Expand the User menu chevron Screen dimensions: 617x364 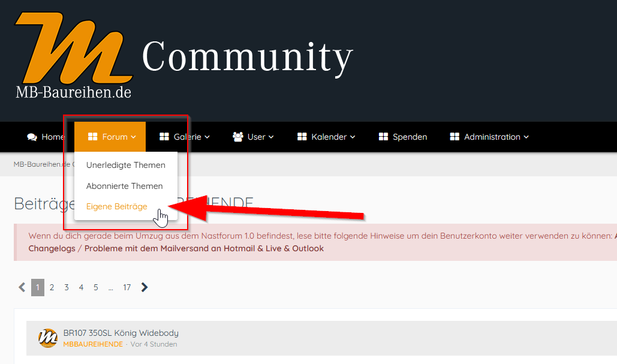coord(271,137)
